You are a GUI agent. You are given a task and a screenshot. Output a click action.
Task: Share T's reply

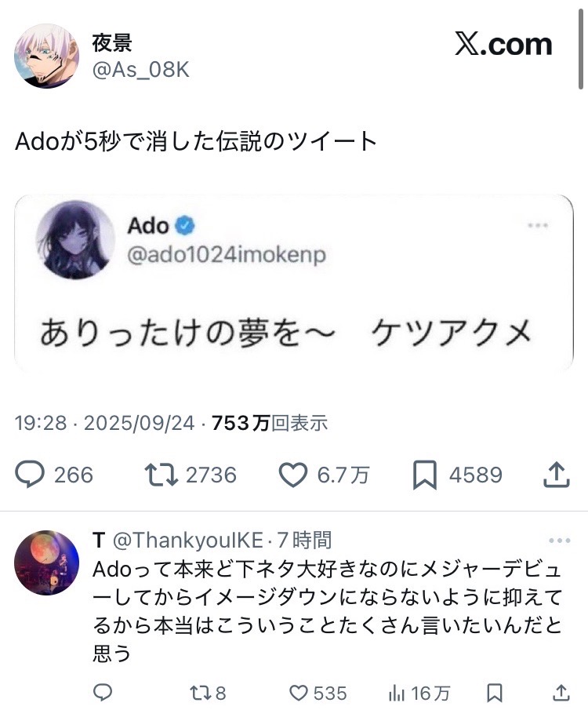point(560,693)
